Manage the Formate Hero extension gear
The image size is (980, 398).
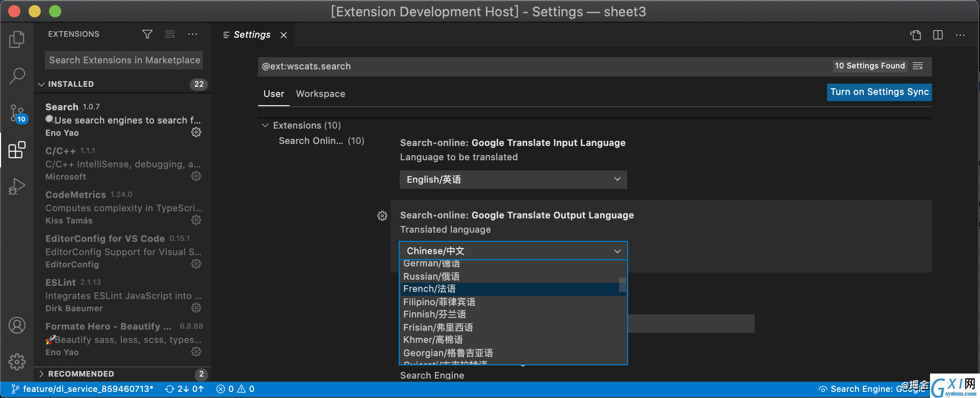tap(196, 352)
